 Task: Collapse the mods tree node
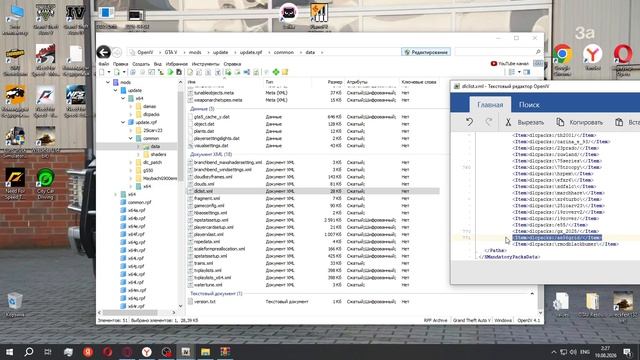click(x=108, y=82)
